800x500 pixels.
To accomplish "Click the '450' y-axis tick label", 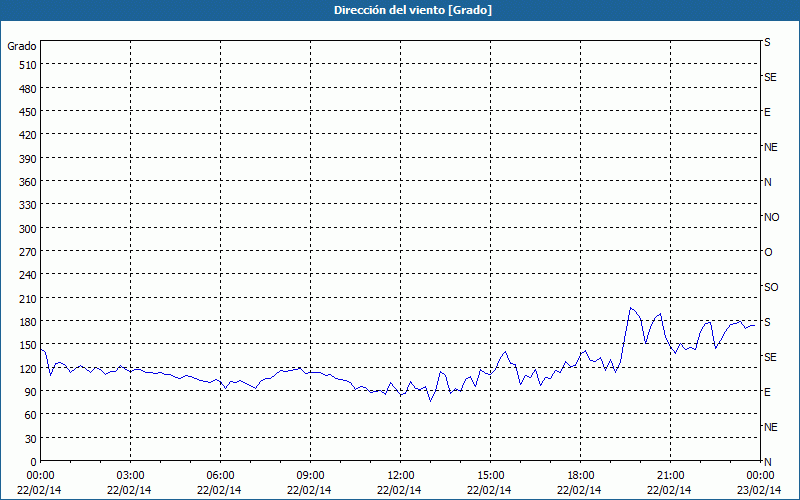I will (28, 112).
